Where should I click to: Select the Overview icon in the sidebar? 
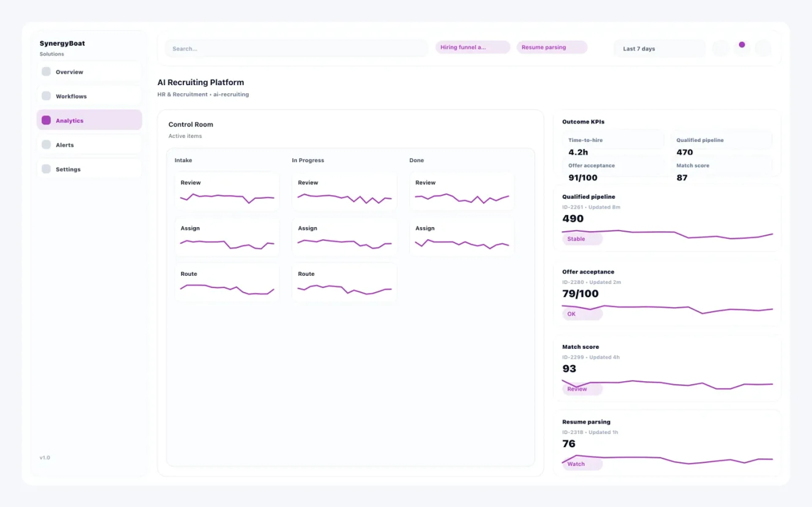pyautogui.click(x=46, y=71)
